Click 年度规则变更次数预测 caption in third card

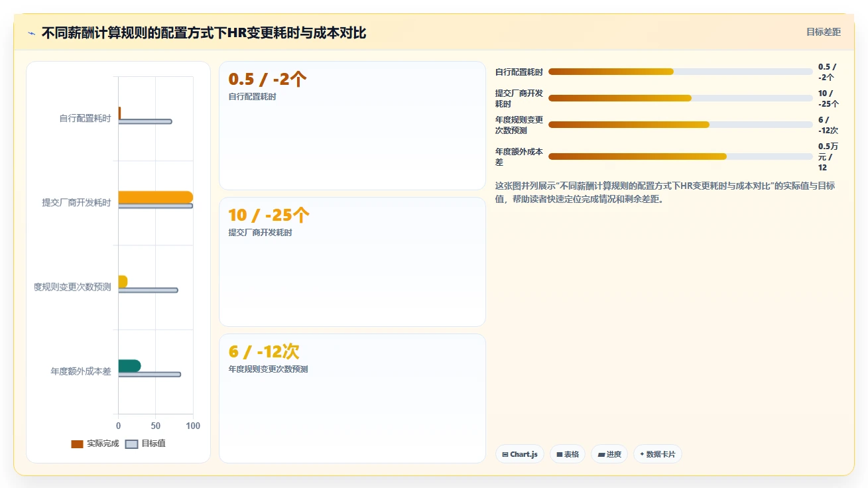[x=268, y=369]
